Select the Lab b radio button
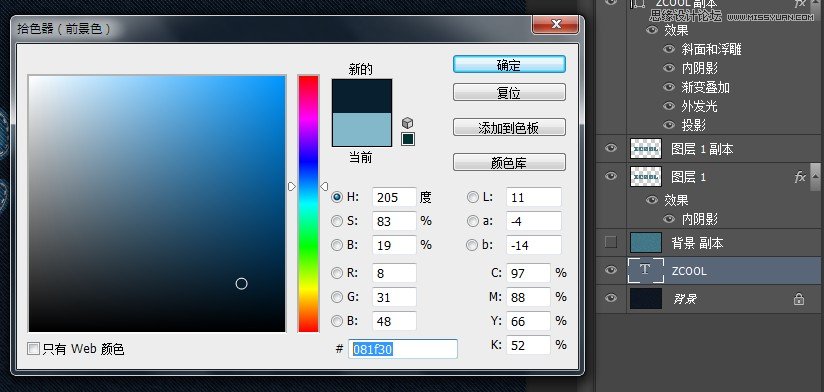Screen dimensions: 824x392 [472, 245]
